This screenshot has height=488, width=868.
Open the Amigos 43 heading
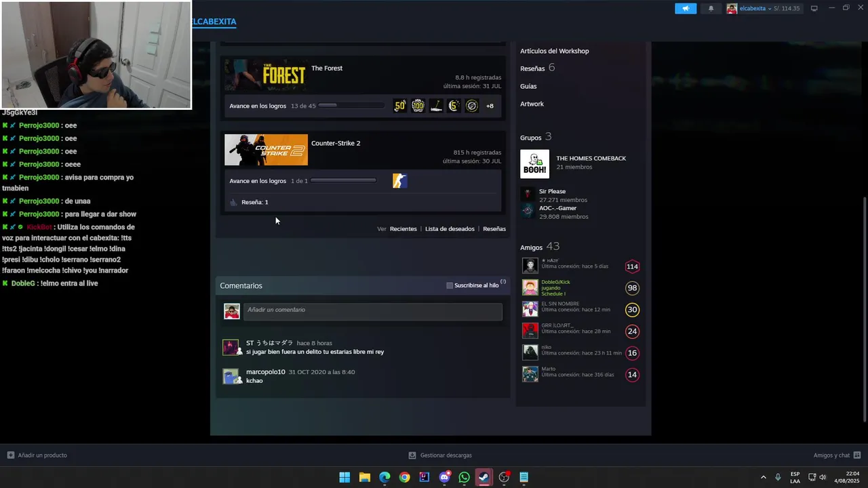coord(540,247)
